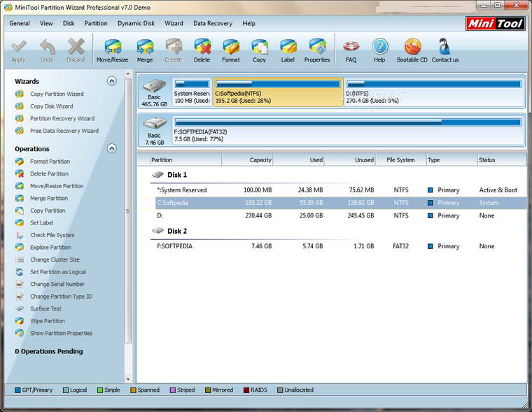The image size is (532, 412).
Task: Select Move/Resize Partition operation
Action: (x=57, y=186)
